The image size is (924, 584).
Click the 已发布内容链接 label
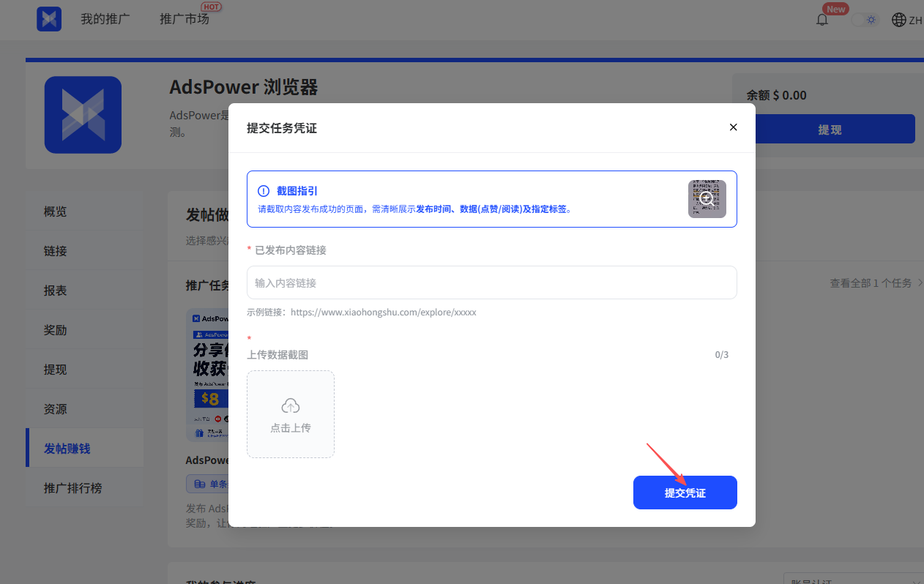pyautogui.click(x=291, y=250)
